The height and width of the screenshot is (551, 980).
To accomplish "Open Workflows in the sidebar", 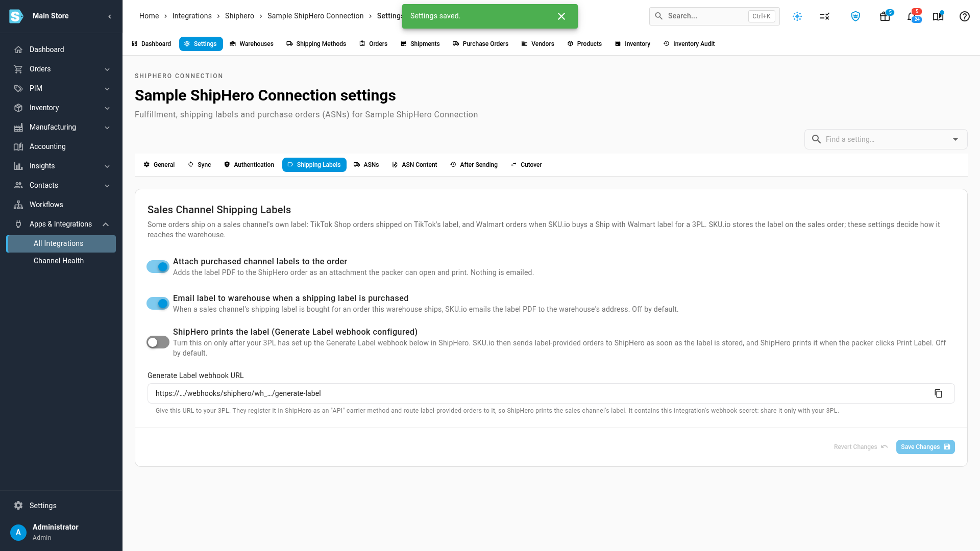I will tap(61, 205).
